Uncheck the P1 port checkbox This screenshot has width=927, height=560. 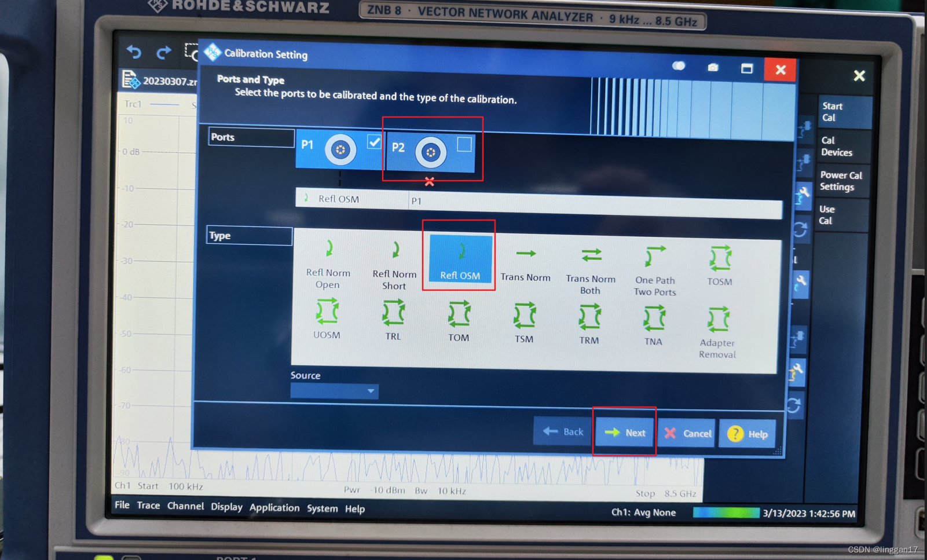[x=374, y=142]
